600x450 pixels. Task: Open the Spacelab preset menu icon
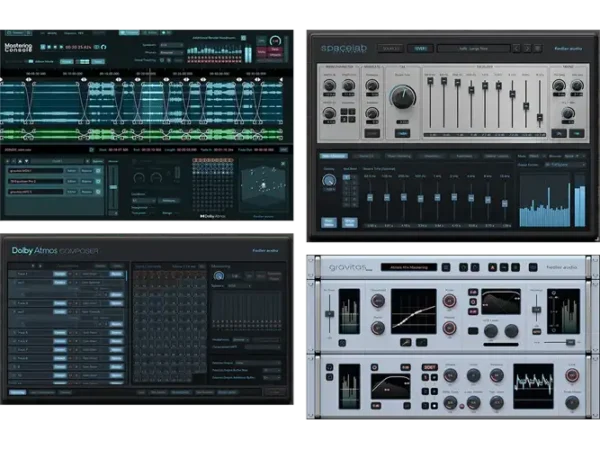[538, 49]
